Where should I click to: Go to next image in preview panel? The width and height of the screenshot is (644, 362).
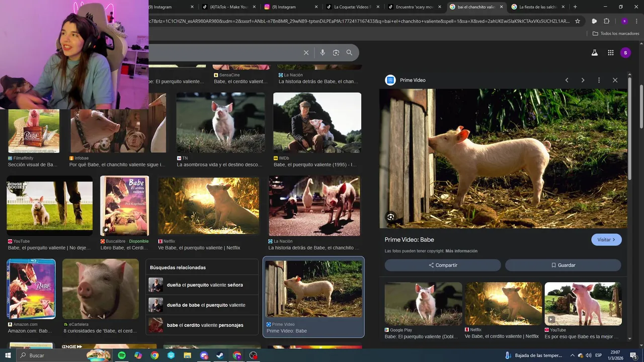click(583, 80)
